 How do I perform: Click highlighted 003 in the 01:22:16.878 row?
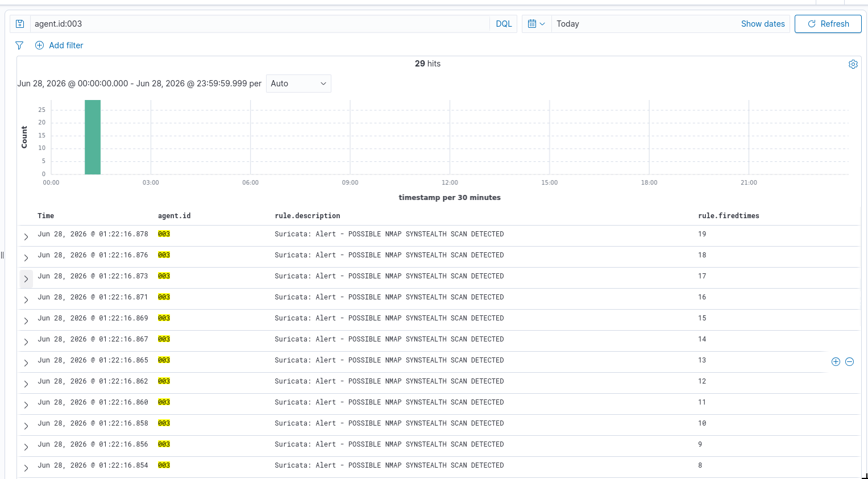point(164,234)
